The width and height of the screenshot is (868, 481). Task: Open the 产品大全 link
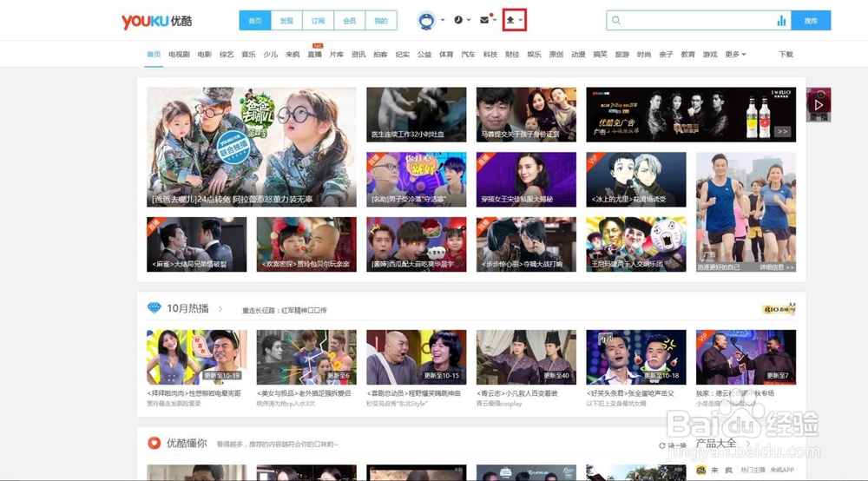pyautogui.click(x=716, y=444)
